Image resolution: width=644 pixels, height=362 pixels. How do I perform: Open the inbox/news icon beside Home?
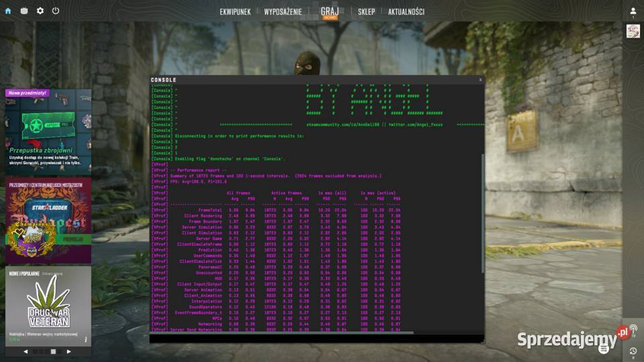(24, 11)
